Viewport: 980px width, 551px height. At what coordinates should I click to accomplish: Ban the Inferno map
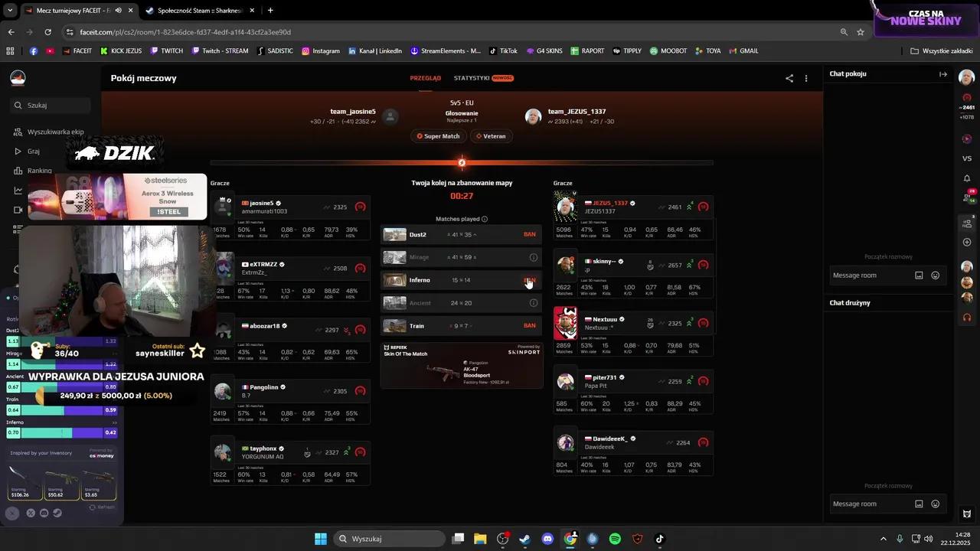pyautogui.click(x=529, y=280)
